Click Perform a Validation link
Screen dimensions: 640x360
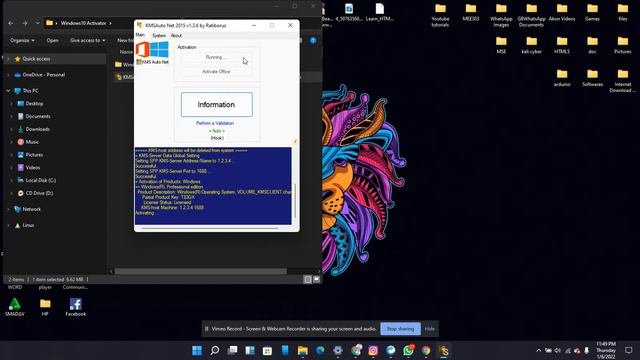215,123
